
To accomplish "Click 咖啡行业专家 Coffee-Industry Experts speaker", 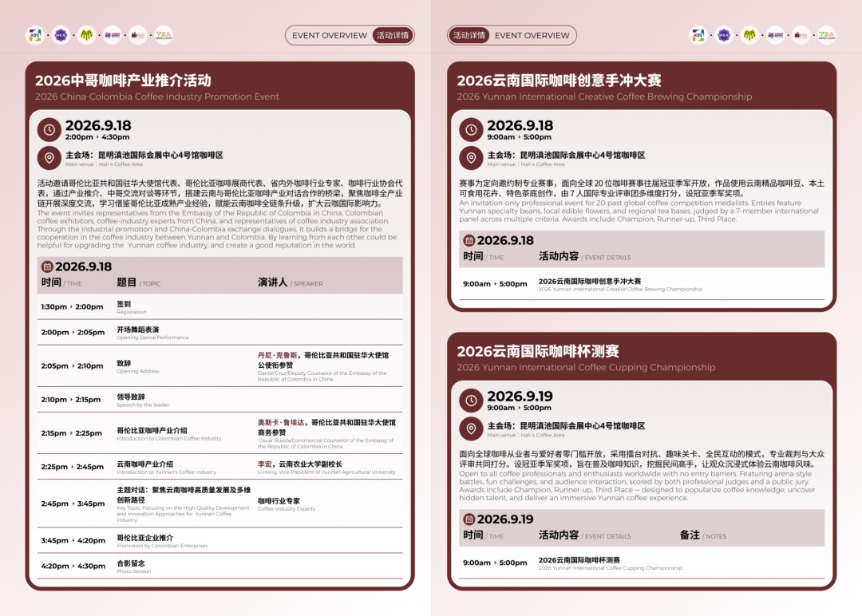I will point(287,504).
